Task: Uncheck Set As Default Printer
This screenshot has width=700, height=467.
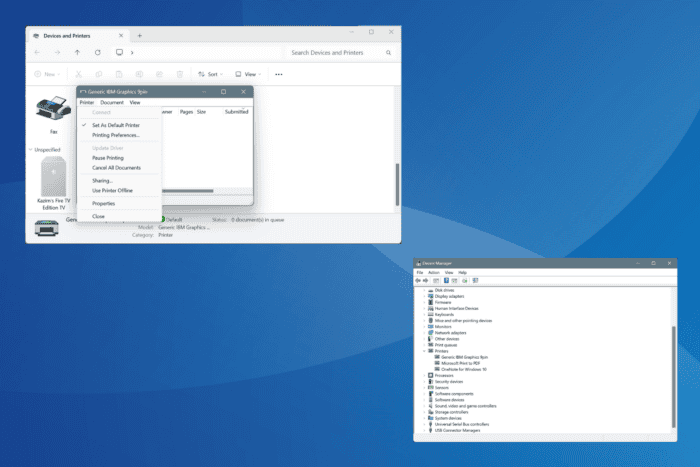Action: pos(116,125)
